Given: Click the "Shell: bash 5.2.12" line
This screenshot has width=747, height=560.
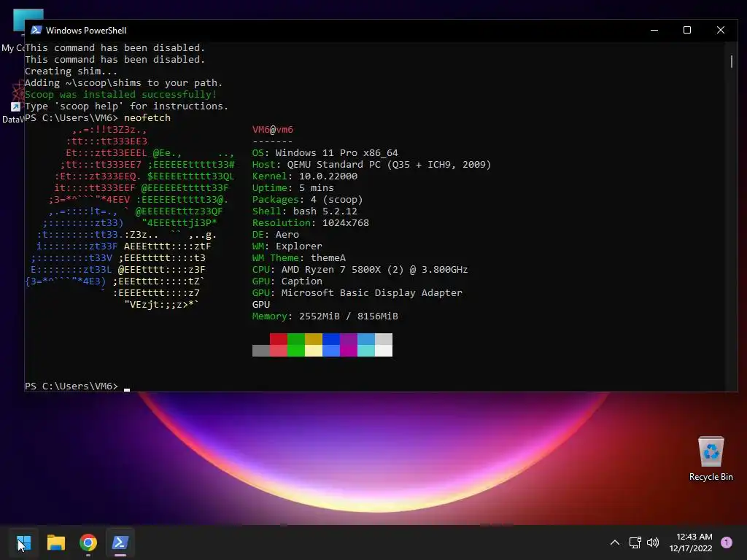Looking at the screenshot, I should click(304, 211).
